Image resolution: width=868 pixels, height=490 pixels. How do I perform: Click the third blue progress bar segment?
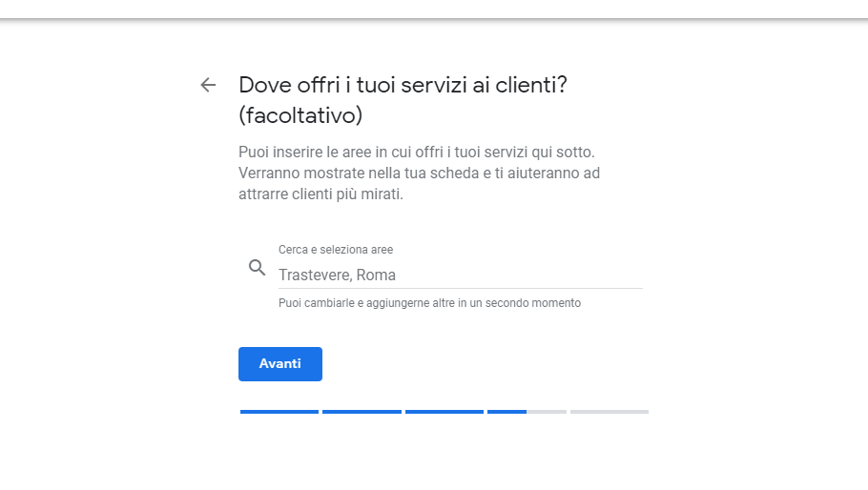(x=444, y=412)
